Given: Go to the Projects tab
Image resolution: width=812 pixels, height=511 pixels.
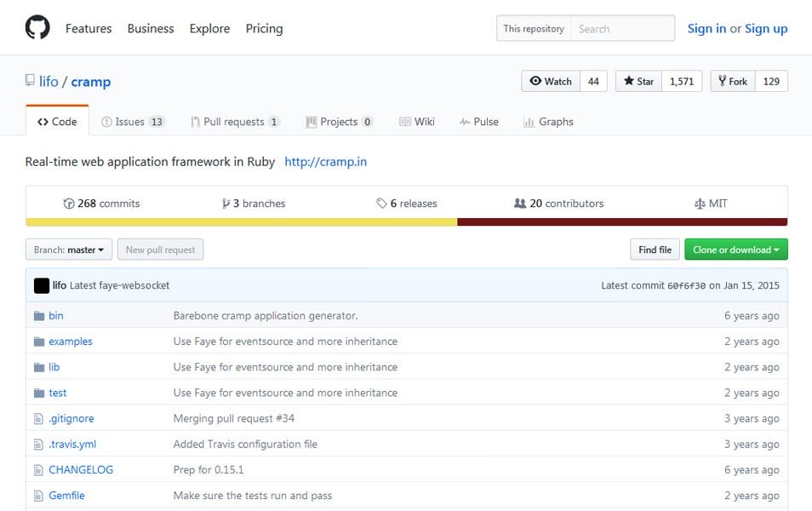Looking at the screenshot, I should [x=340, y=122].
